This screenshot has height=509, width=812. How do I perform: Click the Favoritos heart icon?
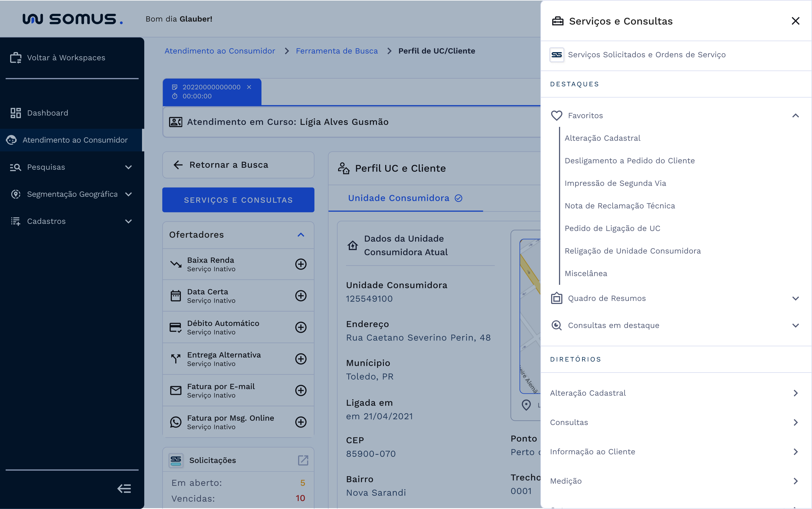click(556, 115)
